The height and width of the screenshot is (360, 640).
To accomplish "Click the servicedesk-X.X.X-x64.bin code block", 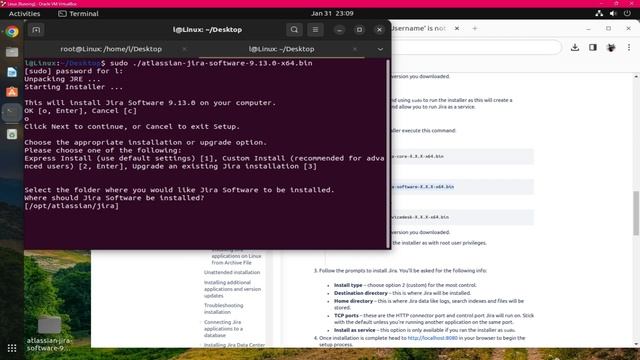I will (x=462, y=217).
